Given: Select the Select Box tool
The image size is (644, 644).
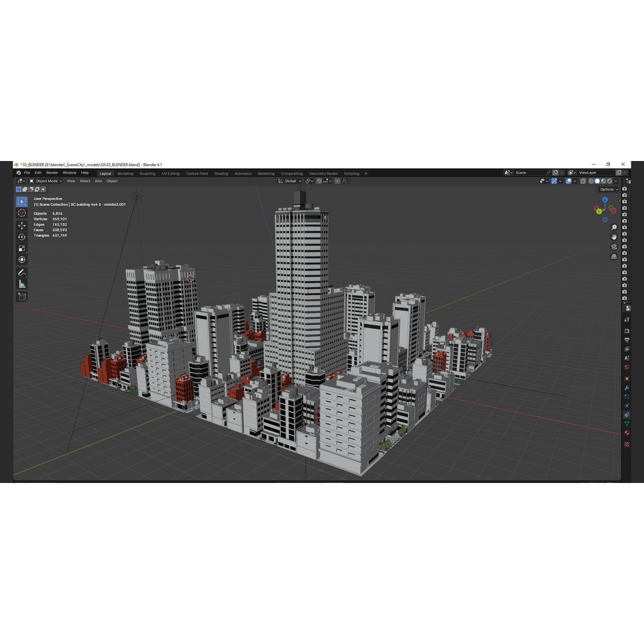Looking at the screenshot, I should point(22,202).
